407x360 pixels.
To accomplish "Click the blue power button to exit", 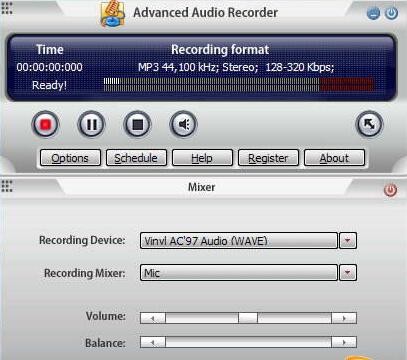I will click(x=391, y=14).
